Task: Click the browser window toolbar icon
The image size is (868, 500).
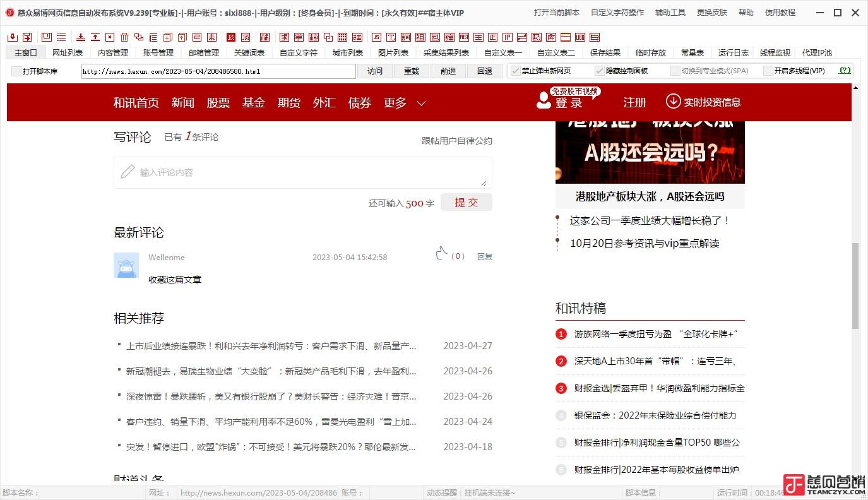Action: (x=565, y=37)
